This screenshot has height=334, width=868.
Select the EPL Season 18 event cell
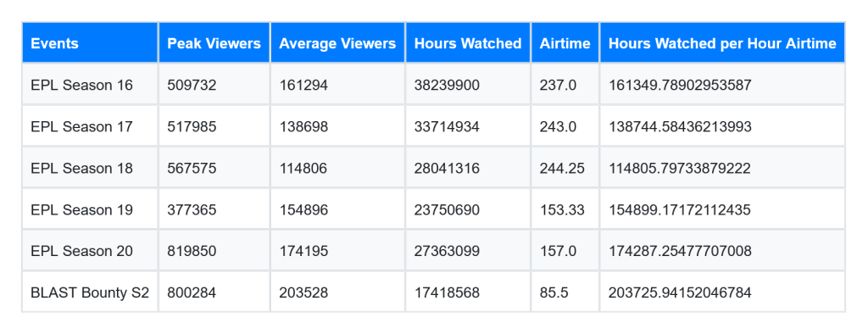pos(90,168)
